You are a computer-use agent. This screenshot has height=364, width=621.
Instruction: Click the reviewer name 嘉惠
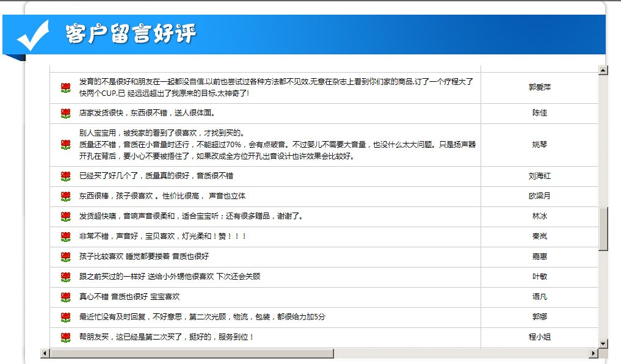(539, 257)
